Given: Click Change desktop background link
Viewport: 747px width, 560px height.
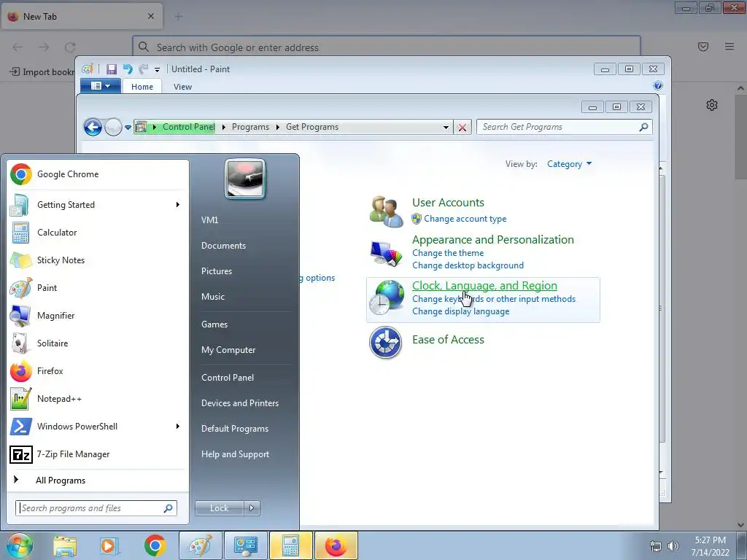Looking at the screenshot, I should (x=468, y=265).
